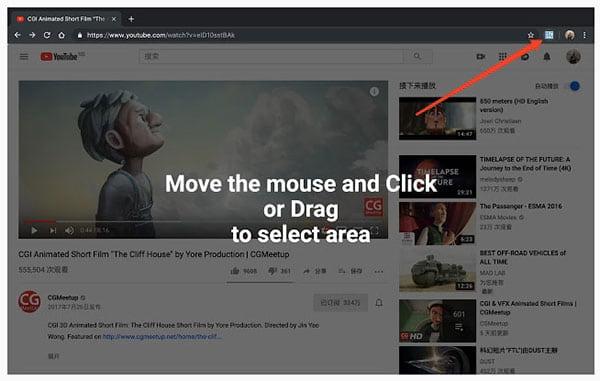Click title TIMELAPSE OF THE FUTURE

click(526, 164)
